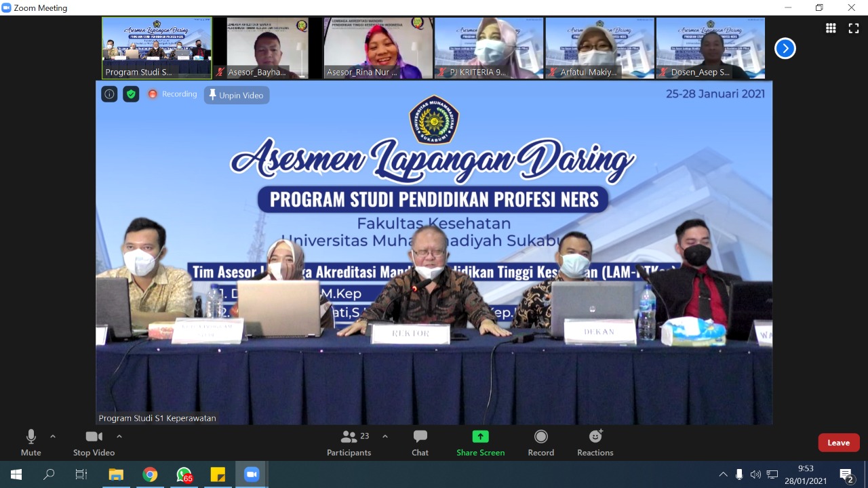Screen dimensions: 868x488
Task: Open Task View on taskbar
Action: coord(81,474)
